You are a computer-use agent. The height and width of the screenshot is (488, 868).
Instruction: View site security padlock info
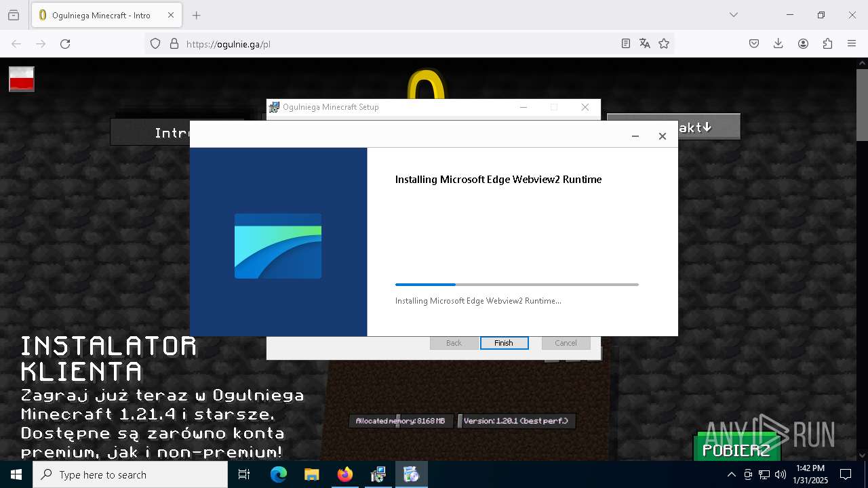click(x=174, y=43)
